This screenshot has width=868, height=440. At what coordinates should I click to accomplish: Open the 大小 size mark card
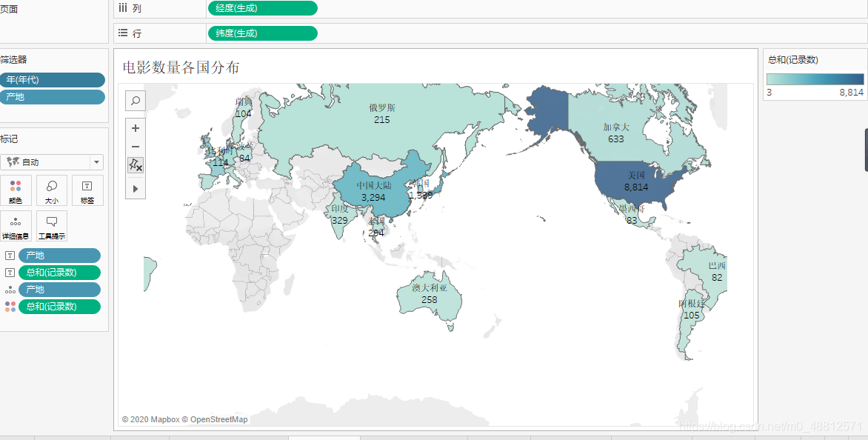(x=52, y=192)
